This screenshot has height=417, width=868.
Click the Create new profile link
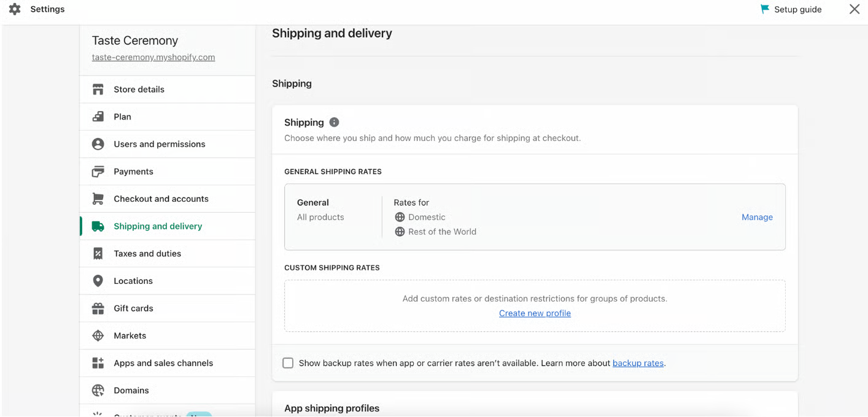[535, 313]
